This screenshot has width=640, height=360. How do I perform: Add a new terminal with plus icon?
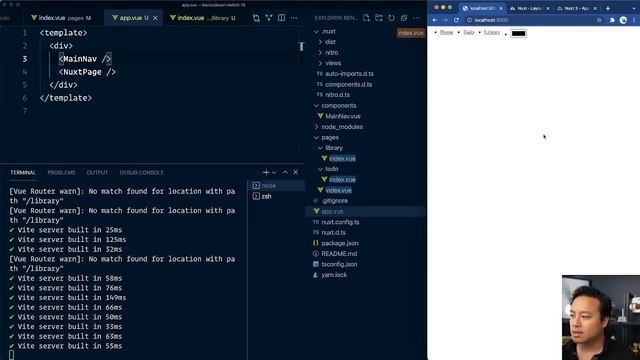pos(266,172)
